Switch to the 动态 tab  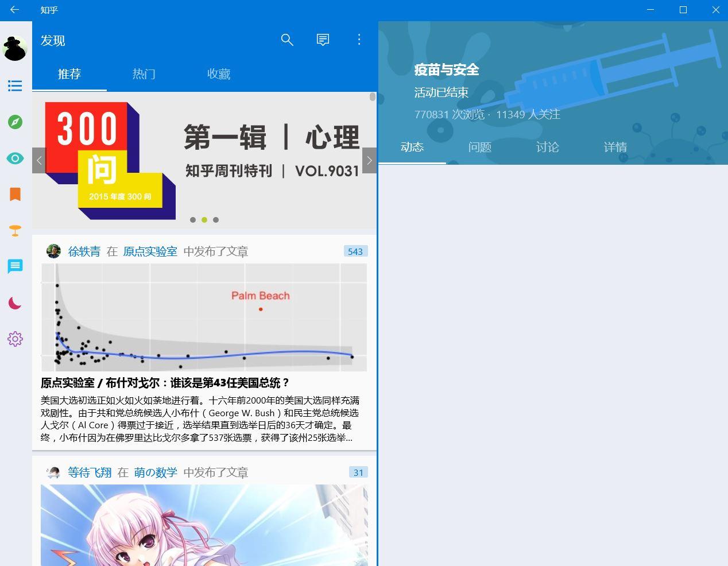[x=412, y=147]
